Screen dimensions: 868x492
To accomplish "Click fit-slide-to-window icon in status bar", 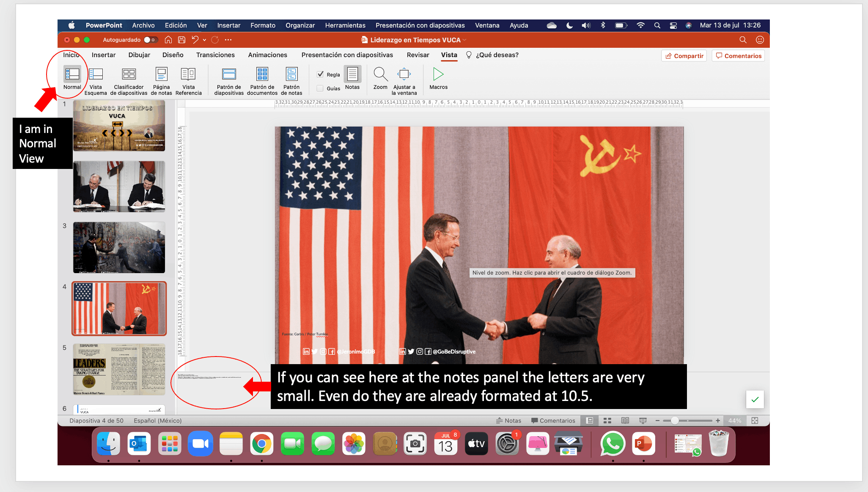I will click(x=755, y=420).
